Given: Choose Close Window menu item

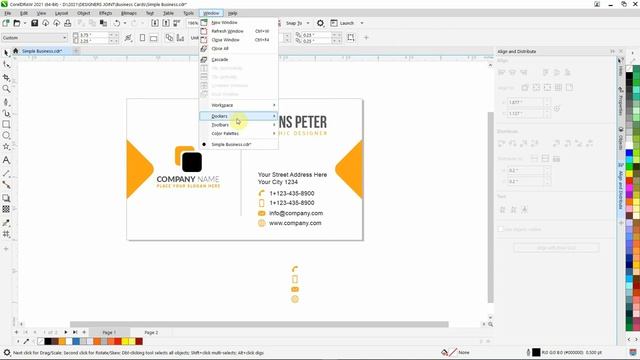Looking at the screenshot, I should 238,40.
